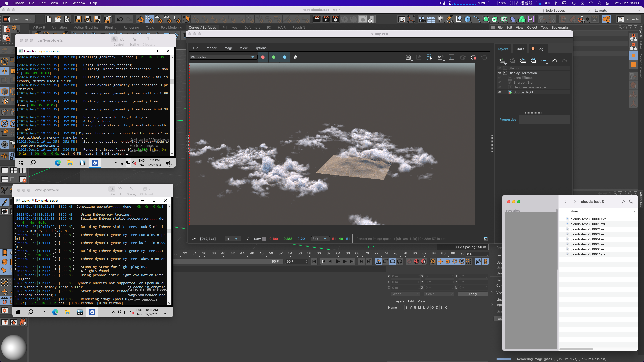Toggle the red channel in VFB
Viewport: 644px width, 362px height.
(x=263, y=57)
